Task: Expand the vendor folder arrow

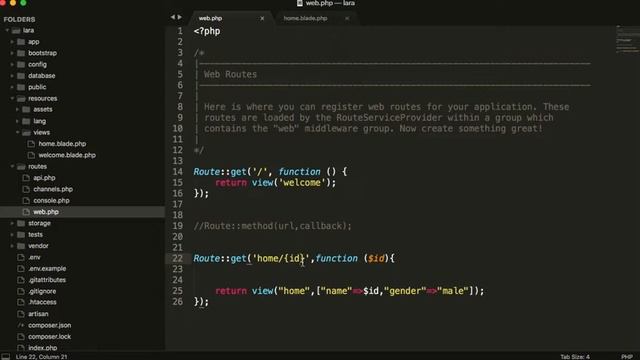Action: (x=12, y=246)
